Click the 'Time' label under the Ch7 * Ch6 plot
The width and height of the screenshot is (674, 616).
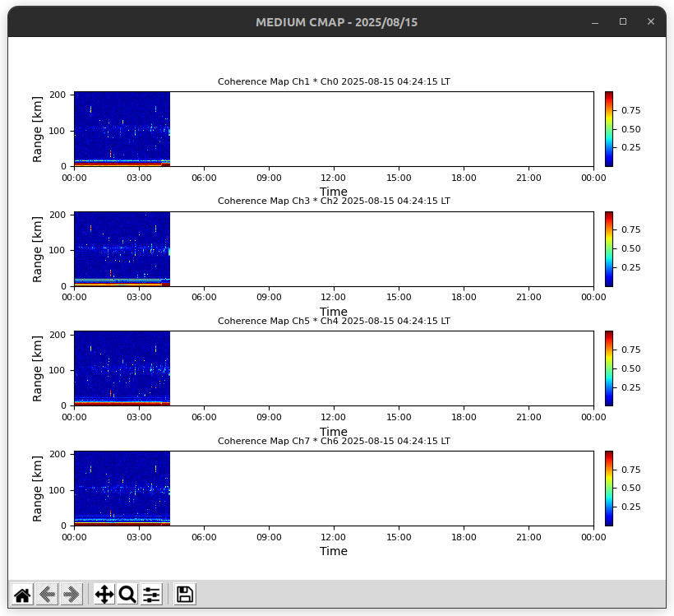click(x=334, y=551)
